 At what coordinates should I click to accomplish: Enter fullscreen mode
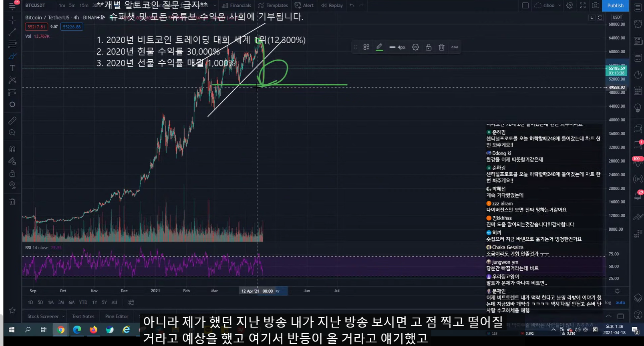(583, 6)
